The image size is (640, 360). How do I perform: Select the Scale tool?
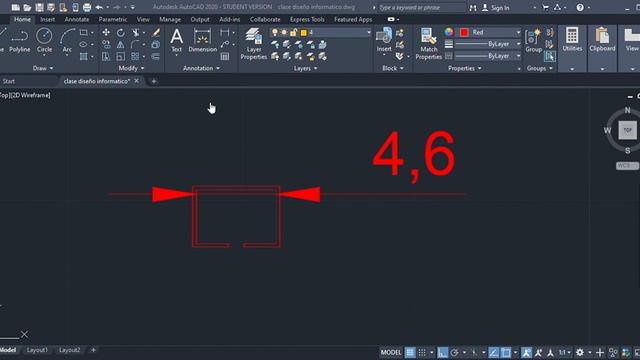click(120, 56)
